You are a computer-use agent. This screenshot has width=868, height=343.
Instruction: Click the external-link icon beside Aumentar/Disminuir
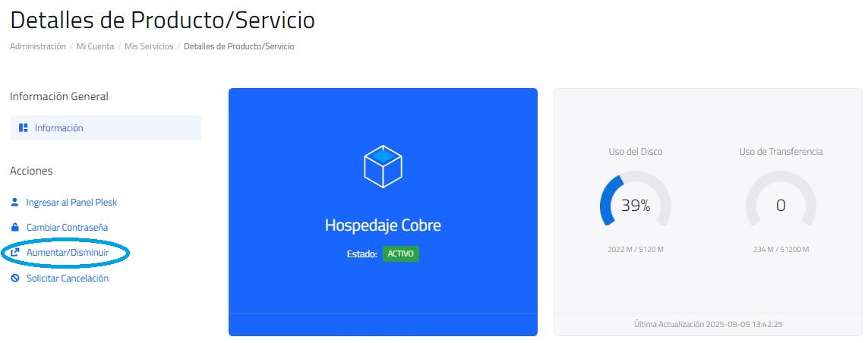(15, 252)
